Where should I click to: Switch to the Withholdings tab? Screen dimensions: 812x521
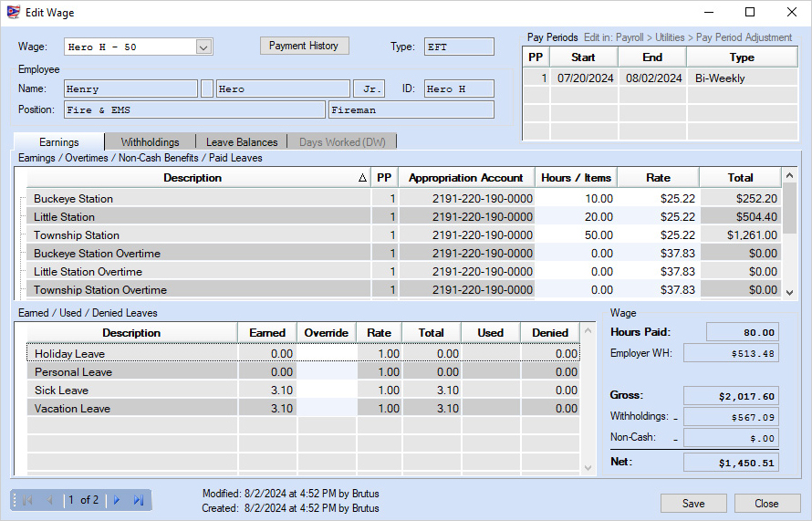[x=150, y=142]
